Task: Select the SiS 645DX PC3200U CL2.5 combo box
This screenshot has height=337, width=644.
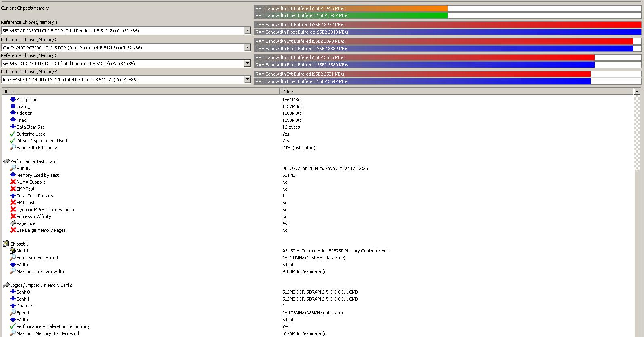Action: coord(126,31)
